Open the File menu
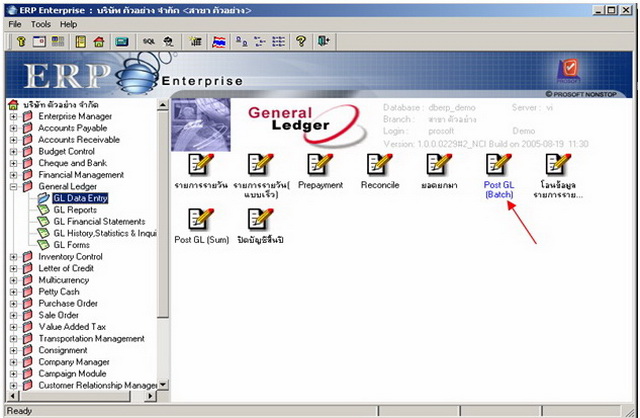 tap(15, 24)
